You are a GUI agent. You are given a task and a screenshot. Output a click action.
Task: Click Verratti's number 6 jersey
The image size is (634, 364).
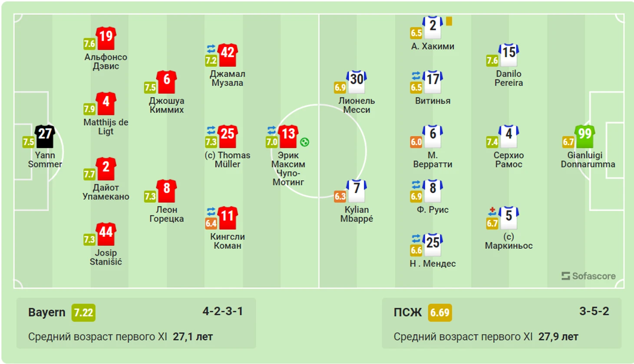[x=433, y=136]
